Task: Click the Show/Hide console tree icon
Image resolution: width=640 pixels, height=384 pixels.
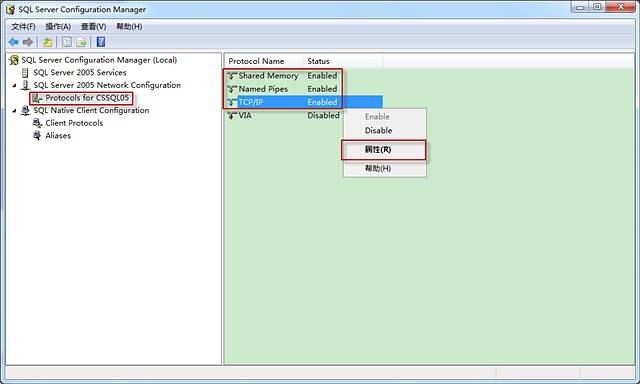Action: coord(67,42)
